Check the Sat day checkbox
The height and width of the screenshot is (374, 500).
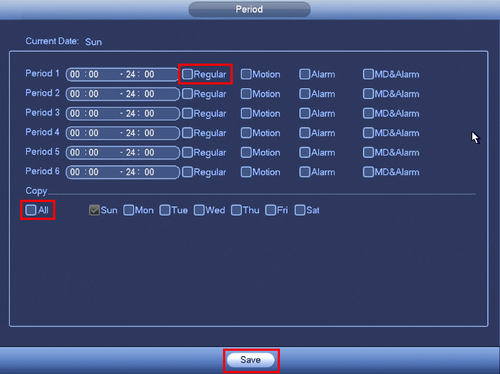(x=300, y=210)
